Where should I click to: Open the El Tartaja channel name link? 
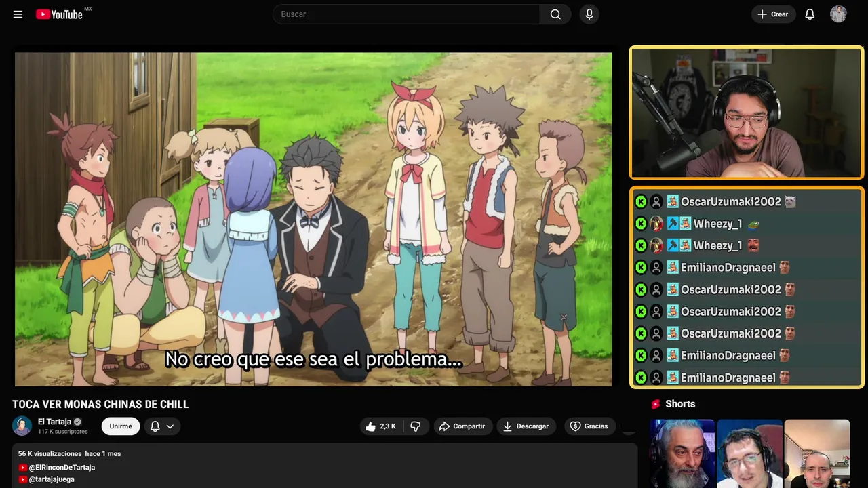click(x=54, y=422)
